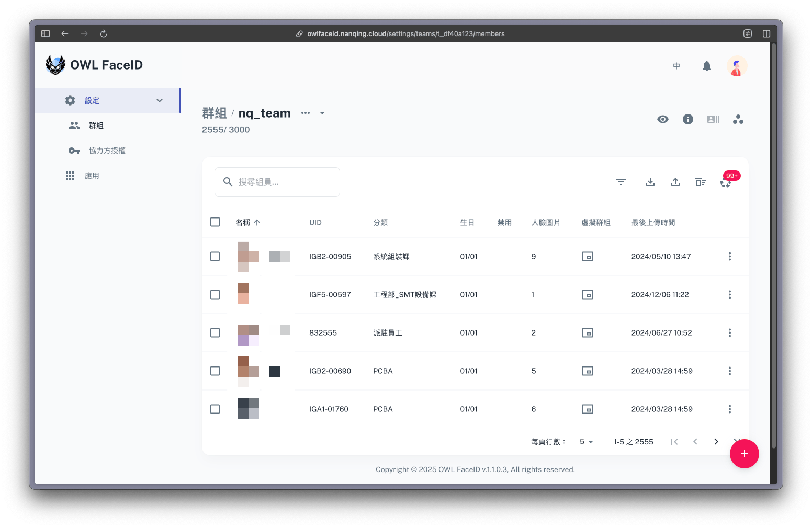Open the notifications bell
This screenshot has width=812, height=528.
point(706,66)
